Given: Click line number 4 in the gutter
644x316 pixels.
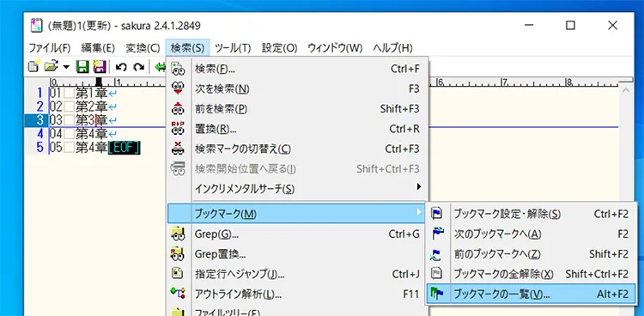Looking at the screenshot, I should click(x=39, y=134).
